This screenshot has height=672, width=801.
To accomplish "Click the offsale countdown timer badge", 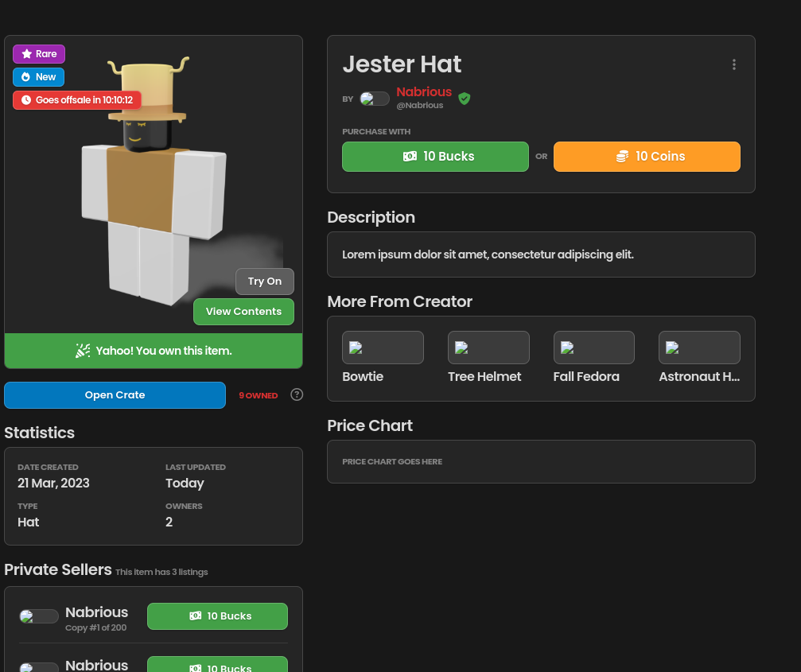I will [77, 100].
